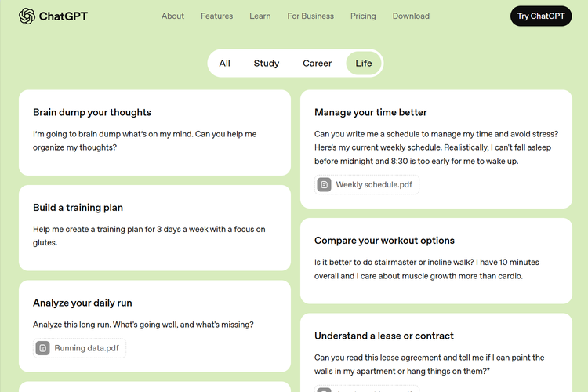Select the Life filter tab
The image size is (588, 392).
click(364, 64)
